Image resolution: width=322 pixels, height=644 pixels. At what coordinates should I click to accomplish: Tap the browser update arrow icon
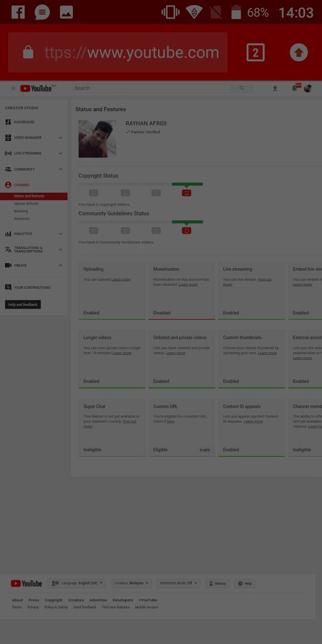299,52
